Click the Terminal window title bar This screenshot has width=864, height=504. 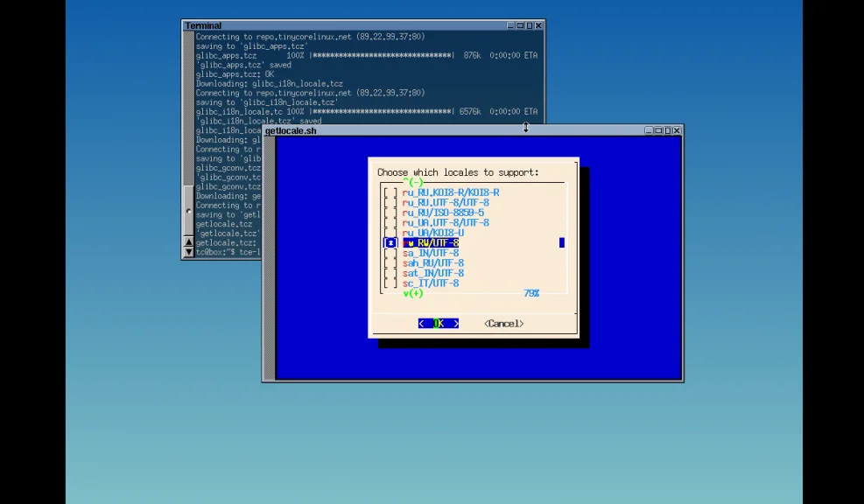[x=350, y=25]
